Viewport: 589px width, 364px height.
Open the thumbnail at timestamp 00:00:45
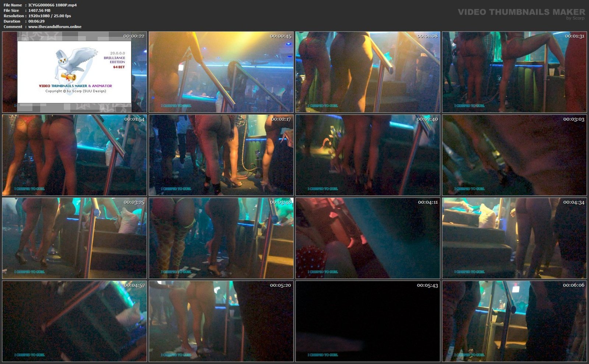tap(221, 72)
